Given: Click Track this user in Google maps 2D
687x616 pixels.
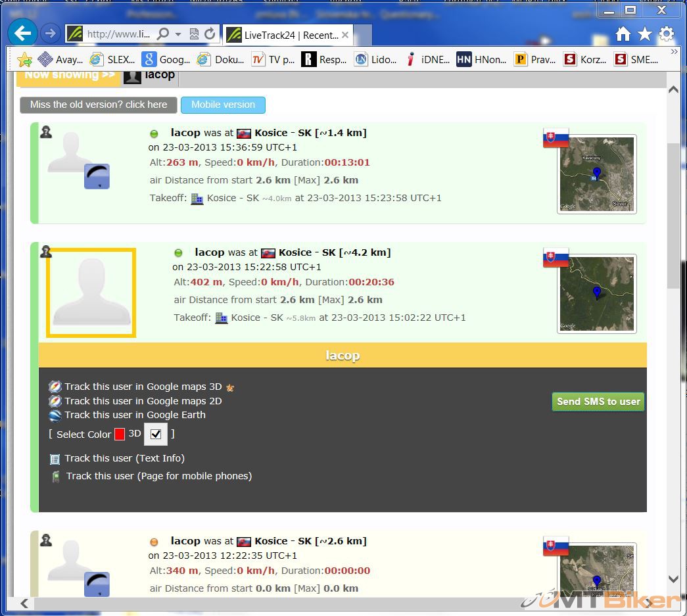Looking at the screenshot, I should point(143,401).
